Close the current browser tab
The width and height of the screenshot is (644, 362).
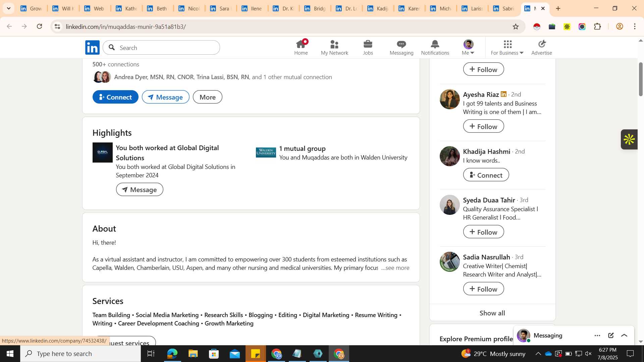click(x=543, y=8)
